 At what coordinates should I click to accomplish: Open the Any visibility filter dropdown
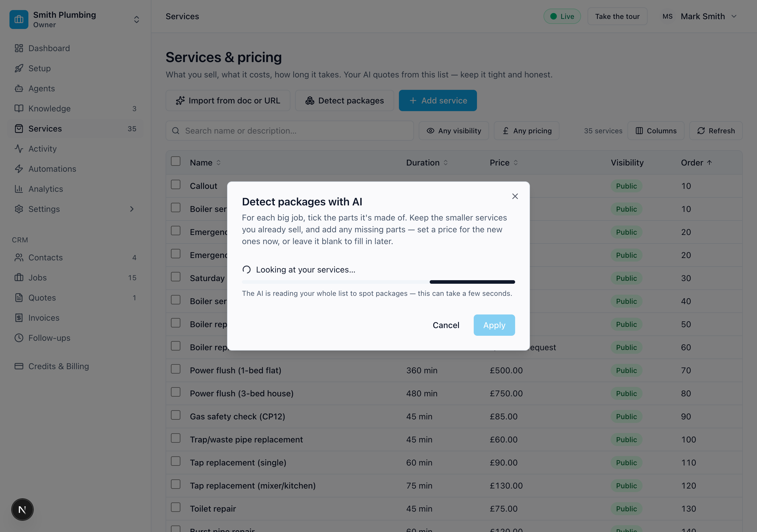pyautogui.click(x=454, y=131)
